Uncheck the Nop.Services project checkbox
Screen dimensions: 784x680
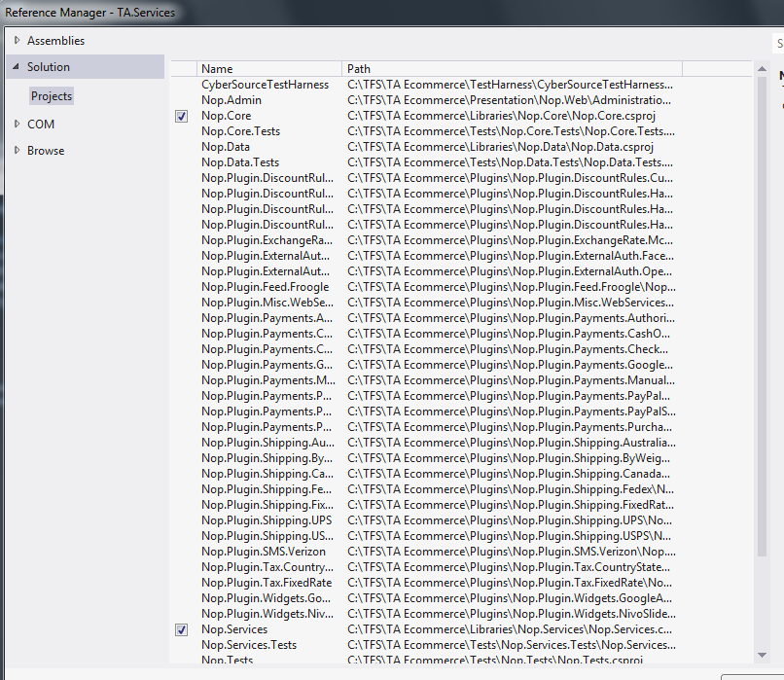pos(182,630)
